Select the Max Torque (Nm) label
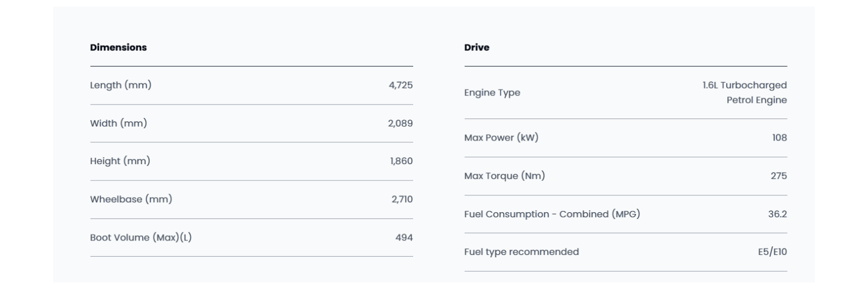 [504, 176]
